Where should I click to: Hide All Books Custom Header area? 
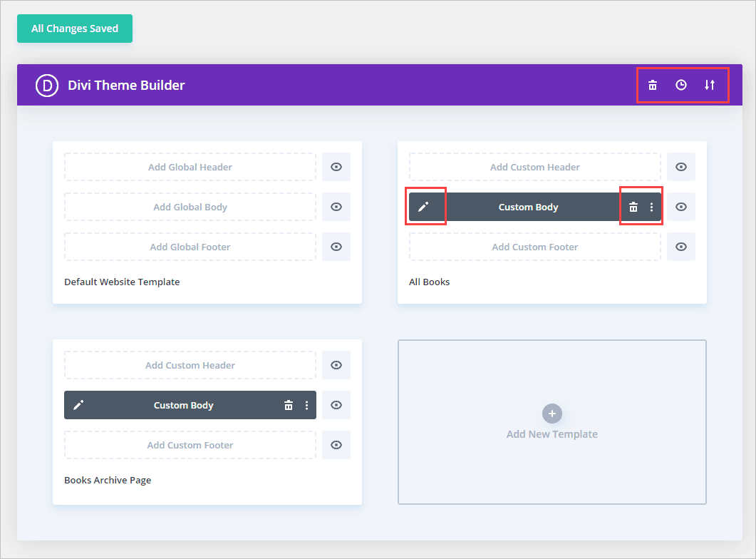click(x=680, y=167)
